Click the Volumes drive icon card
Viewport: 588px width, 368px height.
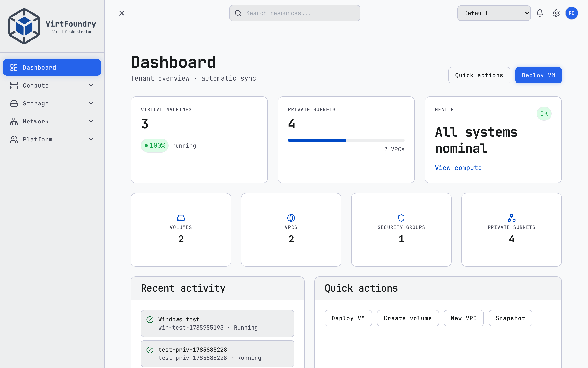(181, 218)
